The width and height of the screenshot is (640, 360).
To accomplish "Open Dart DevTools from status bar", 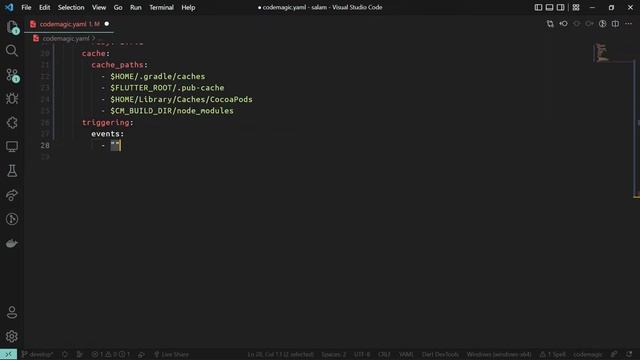I will (x=440, y=354).
